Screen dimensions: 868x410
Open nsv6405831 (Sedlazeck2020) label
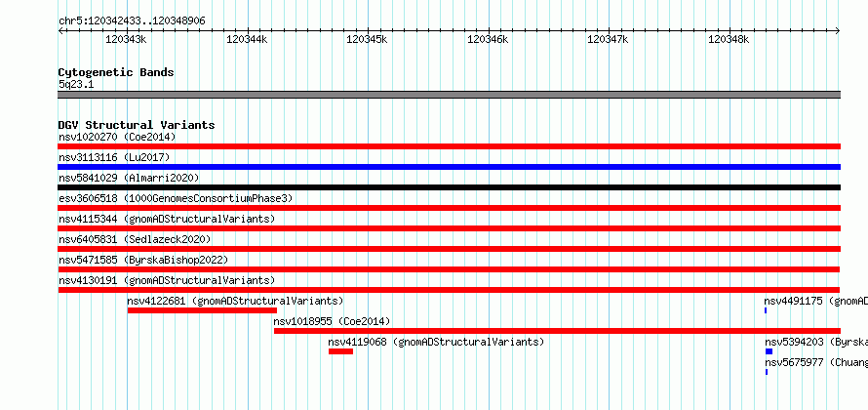click(x=135, y=239)
